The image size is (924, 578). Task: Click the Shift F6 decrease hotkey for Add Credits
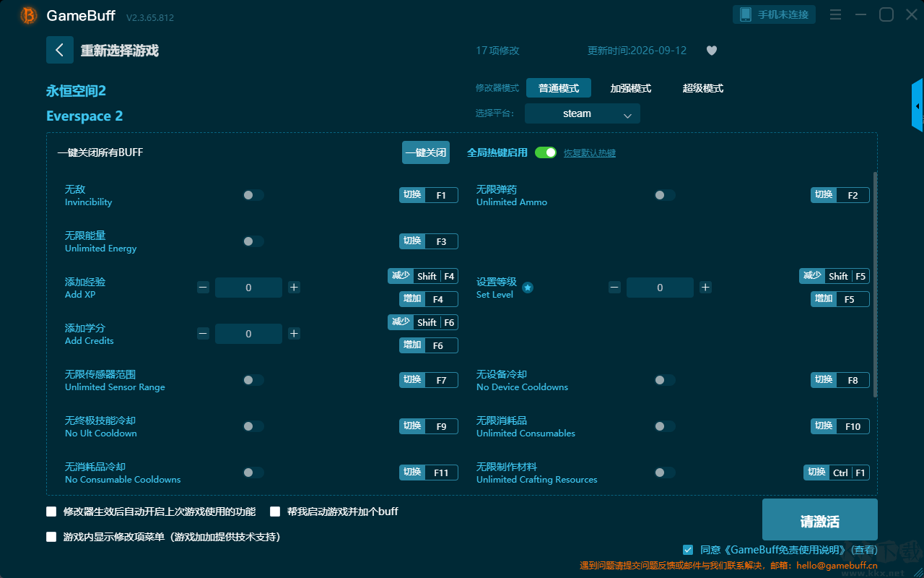pos(423,322)
